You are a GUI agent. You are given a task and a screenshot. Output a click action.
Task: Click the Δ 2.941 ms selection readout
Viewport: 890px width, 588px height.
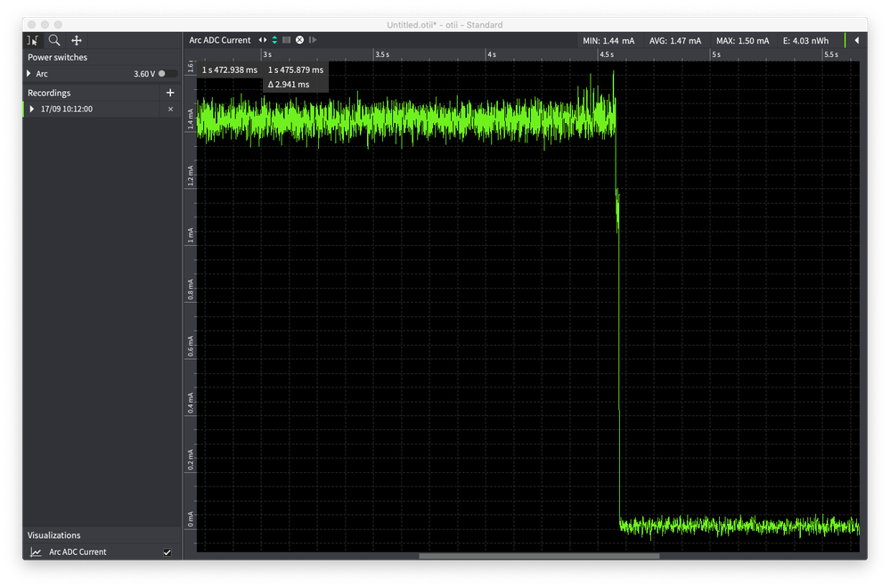click(x=289, y=85)
